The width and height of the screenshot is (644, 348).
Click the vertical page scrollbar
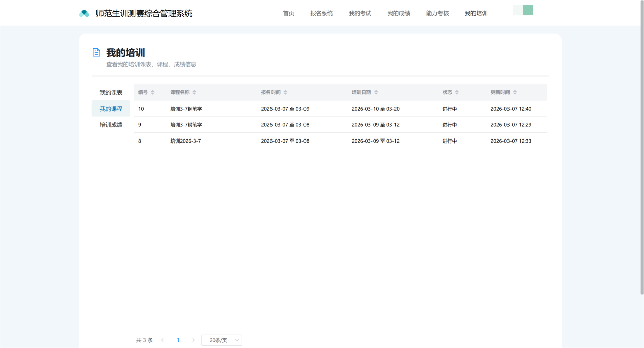tap(641, 147)
